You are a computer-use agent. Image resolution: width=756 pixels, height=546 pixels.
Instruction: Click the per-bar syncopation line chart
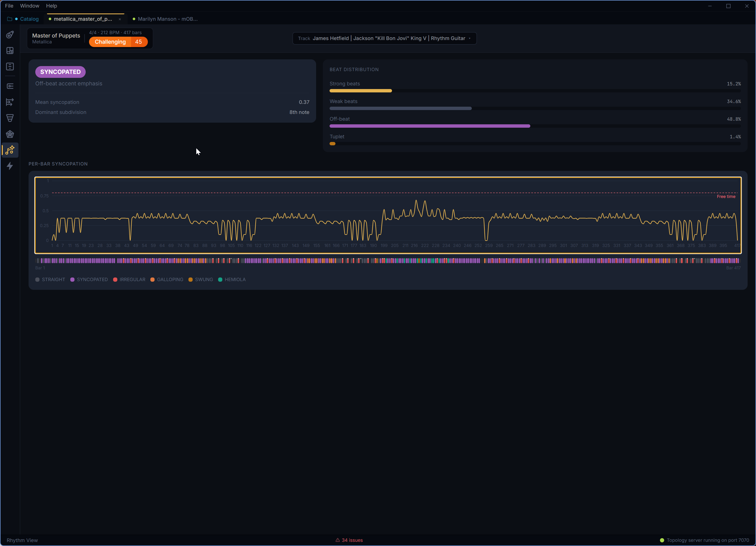388,215
